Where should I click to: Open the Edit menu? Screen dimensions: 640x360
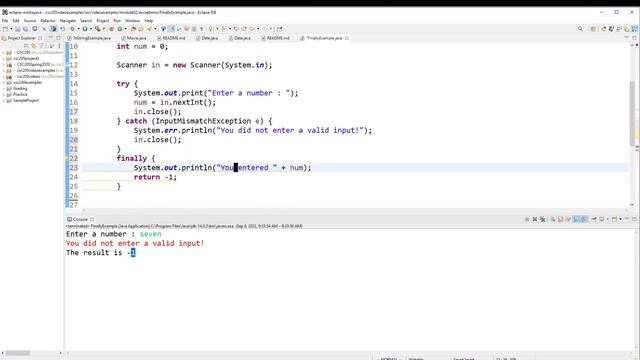[x=16, y=20]
